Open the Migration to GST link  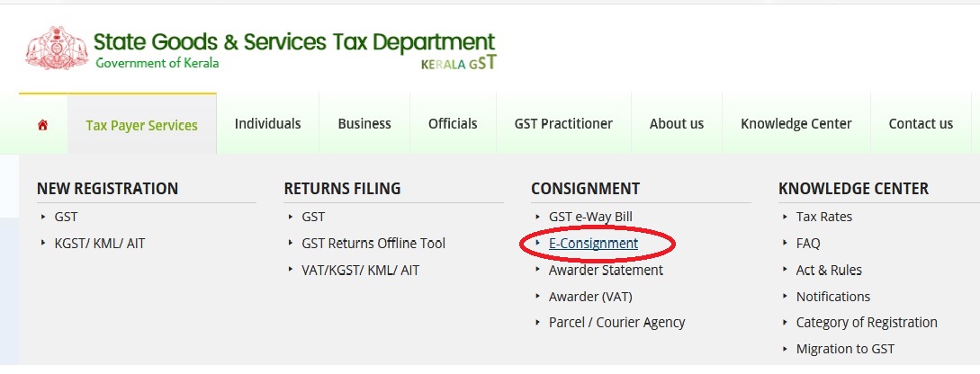point(845,349)
